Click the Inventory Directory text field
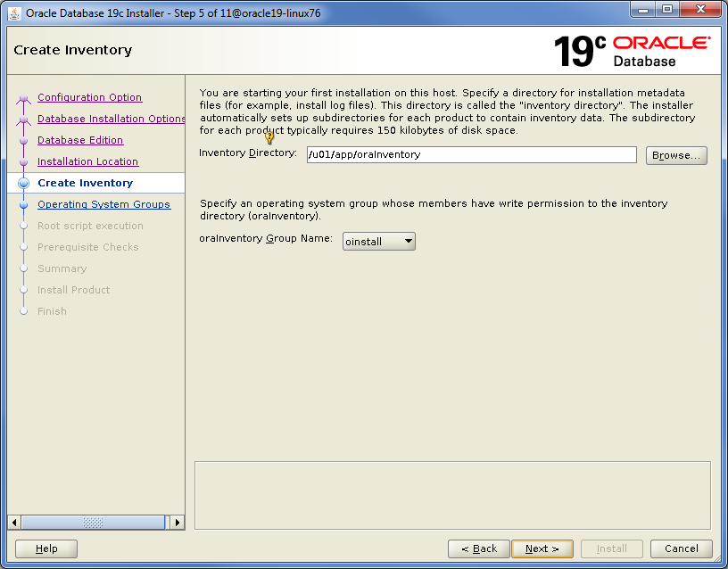This screenshot has height=569, width=728. [x=471, y=154]
